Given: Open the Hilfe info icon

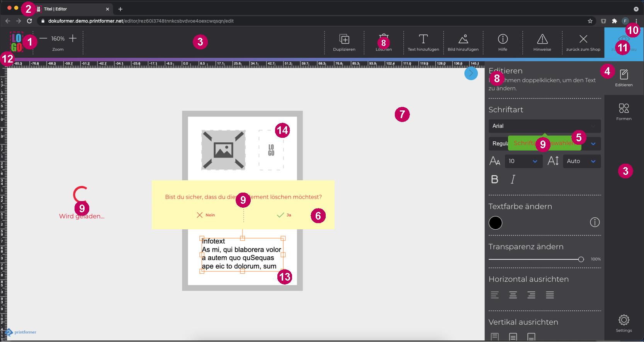Looking at the screenshot, I should pos(503,39).
